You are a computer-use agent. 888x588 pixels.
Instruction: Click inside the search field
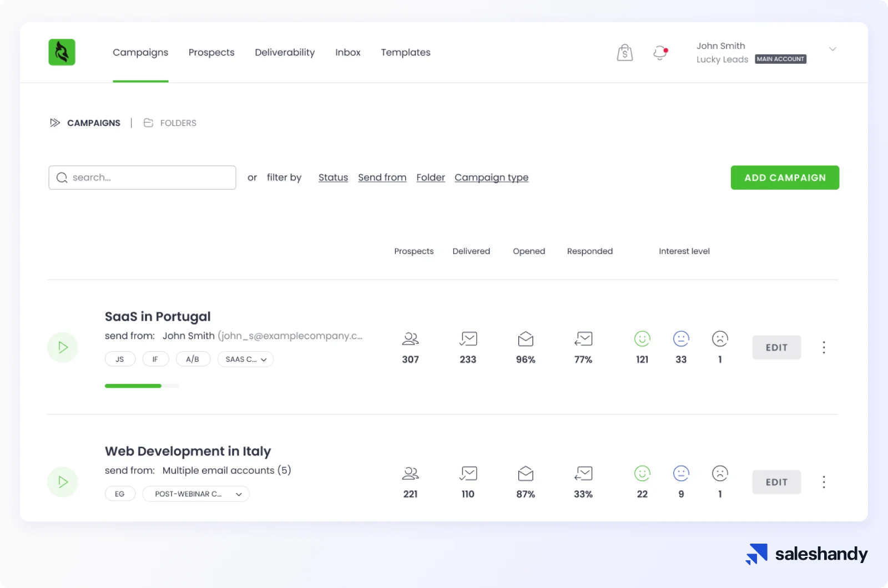[142, 178]
